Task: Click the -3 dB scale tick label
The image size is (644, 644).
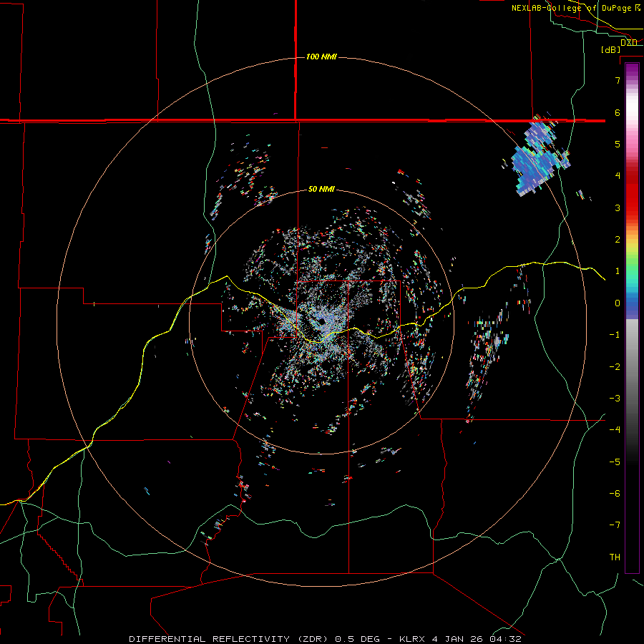Action: coord(615,399)
